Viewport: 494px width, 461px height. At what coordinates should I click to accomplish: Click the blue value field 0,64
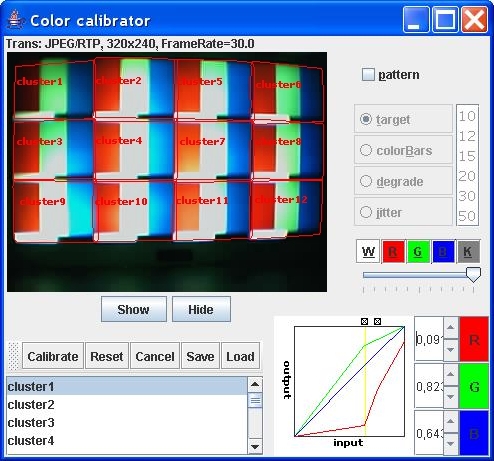pos(429,433)
